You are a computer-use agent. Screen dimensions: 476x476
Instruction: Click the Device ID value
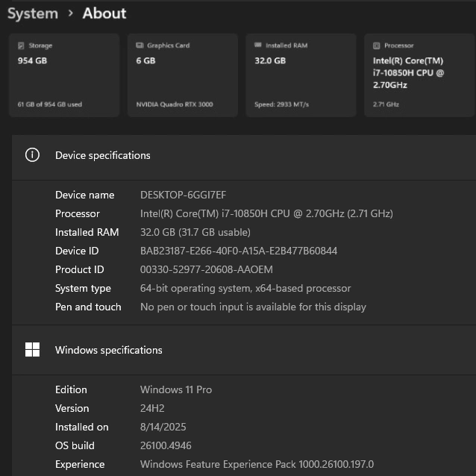click(239, 251)
